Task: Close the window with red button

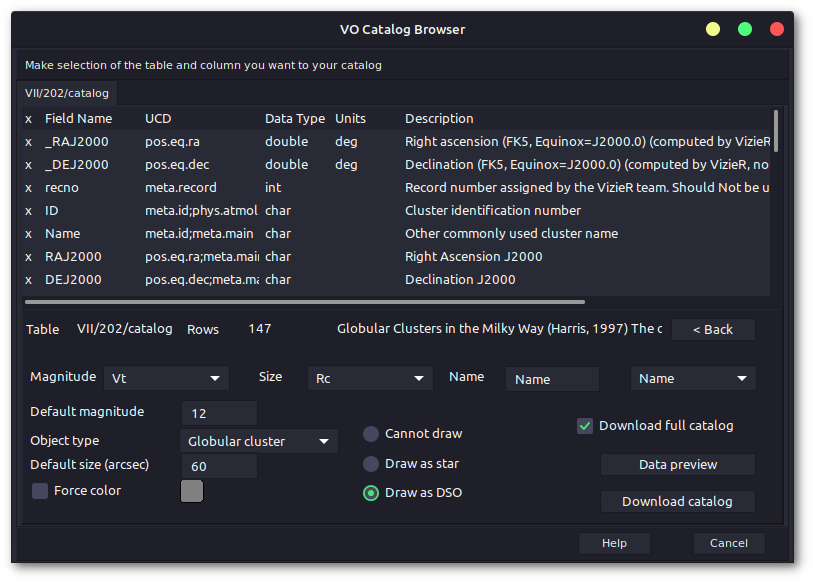Action: (777, 29)
